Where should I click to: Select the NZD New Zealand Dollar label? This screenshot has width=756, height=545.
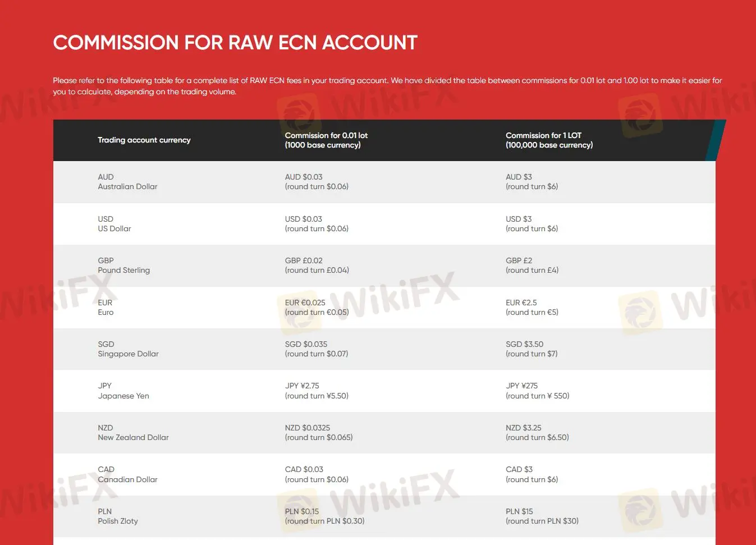[133, 433]
